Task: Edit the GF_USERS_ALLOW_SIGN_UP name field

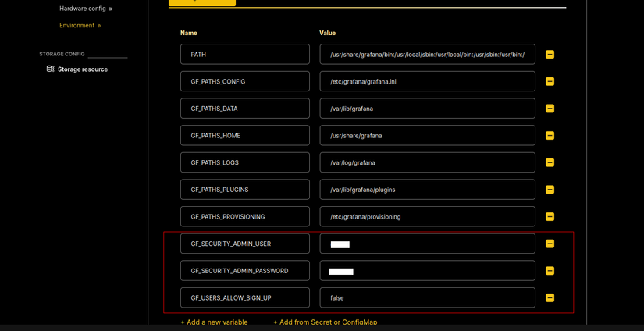Action: [245, 297]
